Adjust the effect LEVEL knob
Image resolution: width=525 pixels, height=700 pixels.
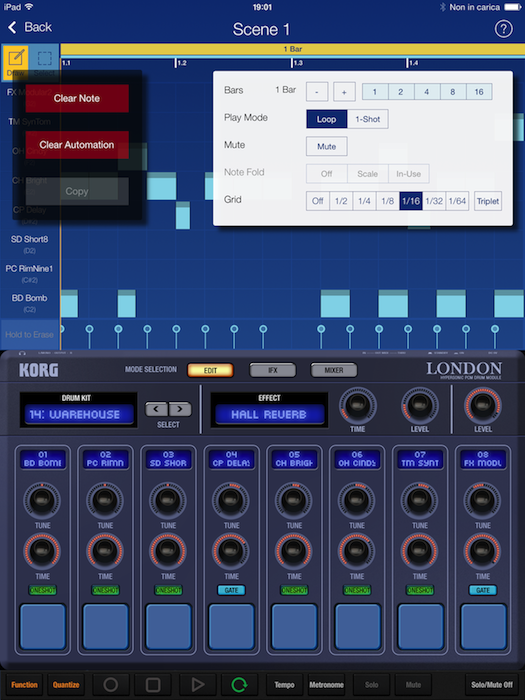(x=419, y=405)
